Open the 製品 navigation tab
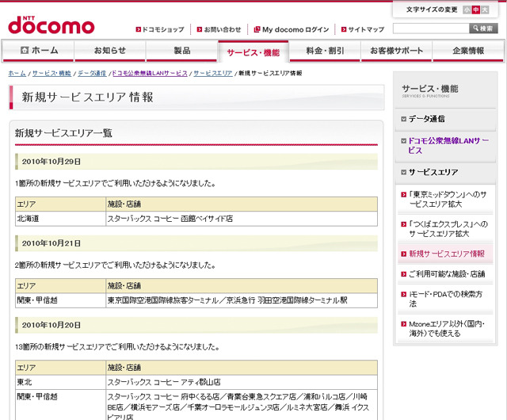Screen dimensions: 507x420 tap(181, 51)
